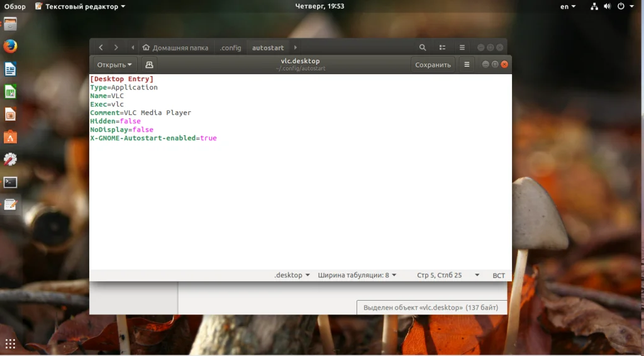Open the Текстовый редактор app menu
Image resolution: width=644 pixels, height=356 pixels.
coord(80,6)
